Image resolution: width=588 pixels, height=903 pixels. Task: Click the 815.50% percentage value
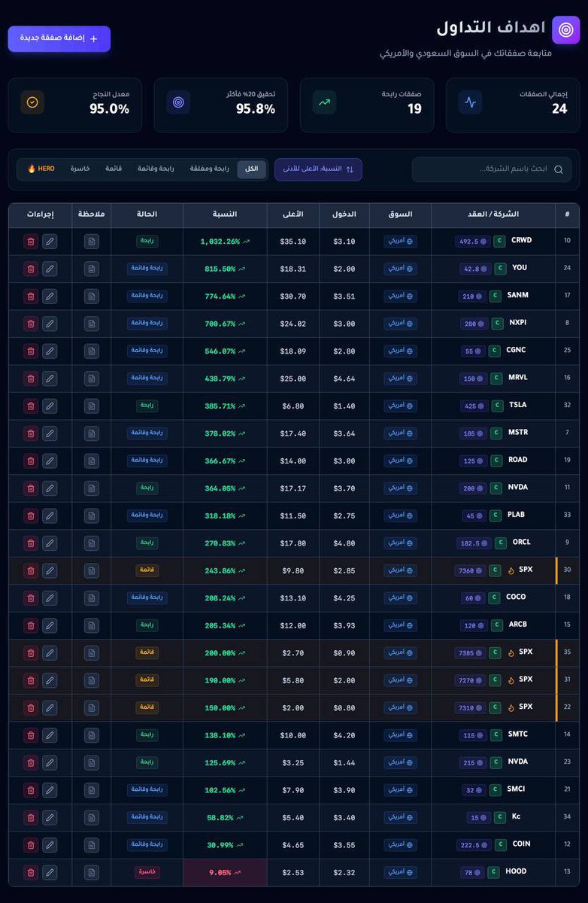pyautogui.click(x=220, y=269)
